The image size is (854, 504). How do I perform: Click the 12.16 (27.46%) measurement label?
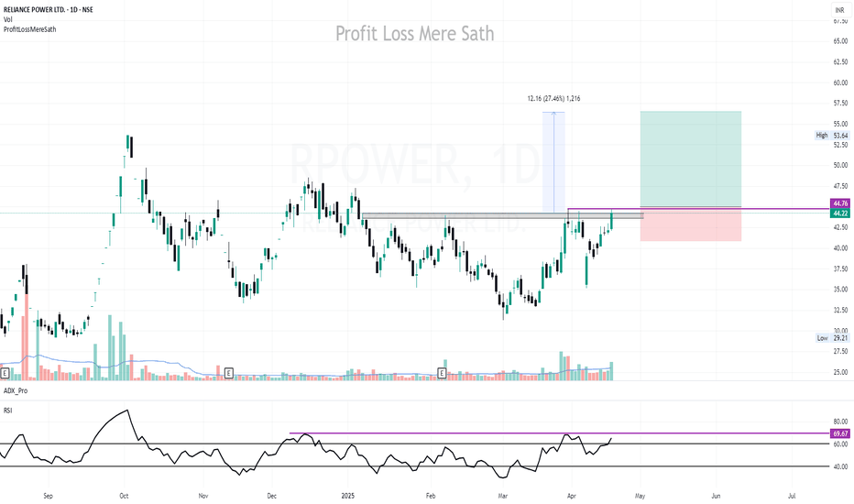pos(553,99)
